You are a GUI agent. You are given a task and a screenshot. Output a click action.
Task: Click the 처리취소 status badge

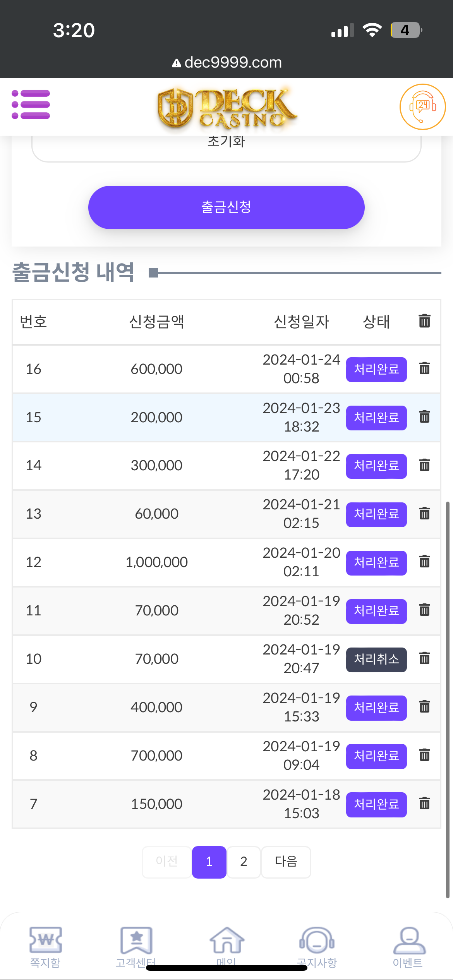point(376,659)
